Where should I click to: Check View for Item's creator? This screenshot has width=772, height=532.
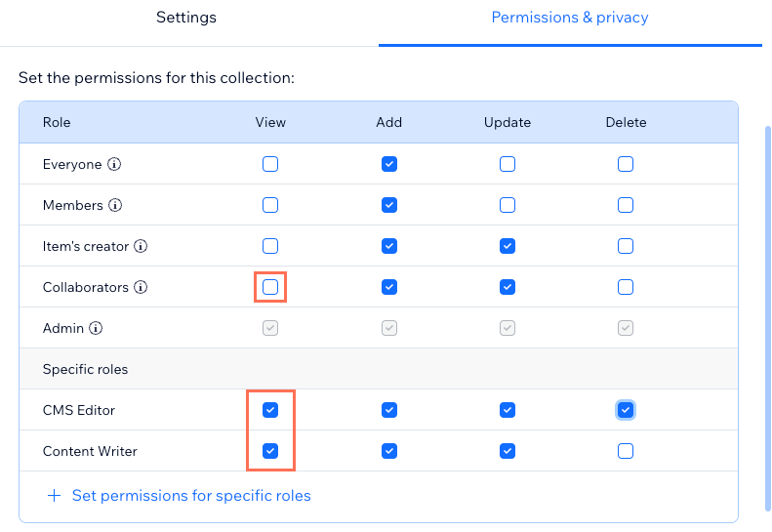point(270,246)
